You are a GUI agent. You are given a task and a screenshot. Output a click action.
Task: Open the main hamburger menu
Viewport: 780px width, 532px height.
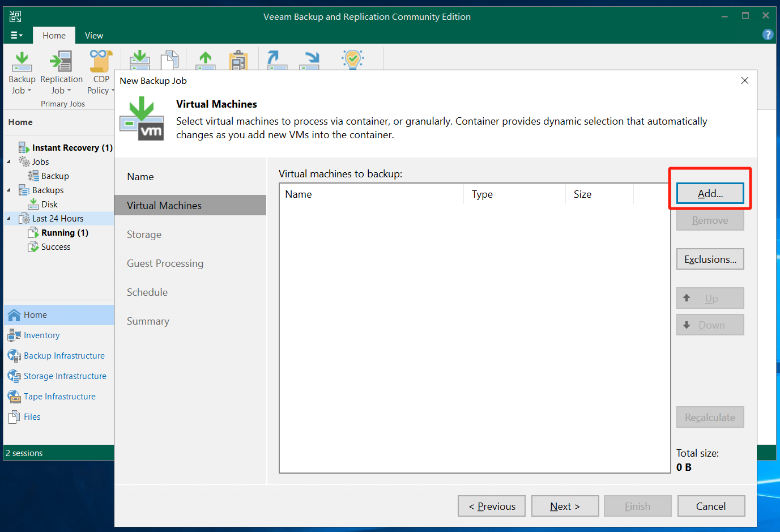16,35
